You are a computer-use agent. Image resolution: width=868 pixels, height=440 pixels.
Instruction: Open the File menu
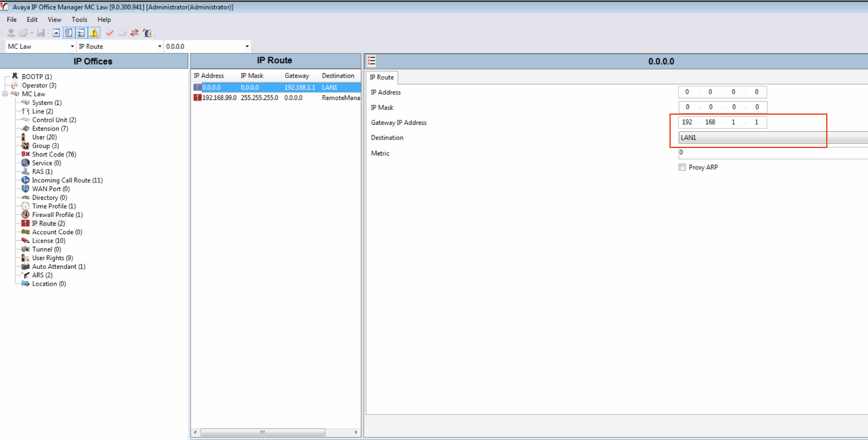pos(12,19)
